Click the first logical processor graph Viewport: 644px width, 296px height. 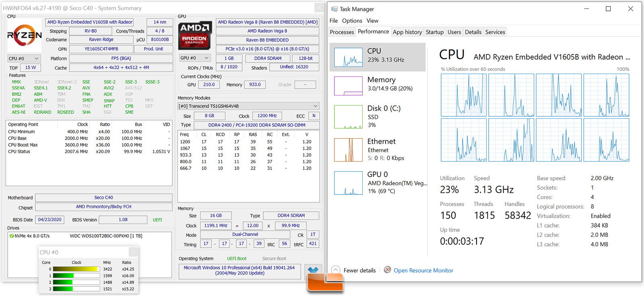[464, 95]
